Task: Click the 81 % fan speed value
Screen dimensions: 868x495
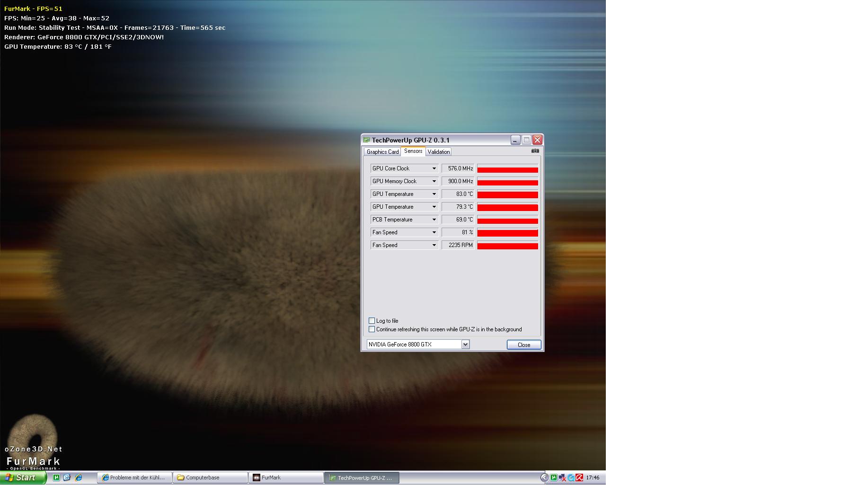Action: coord(458,232)
